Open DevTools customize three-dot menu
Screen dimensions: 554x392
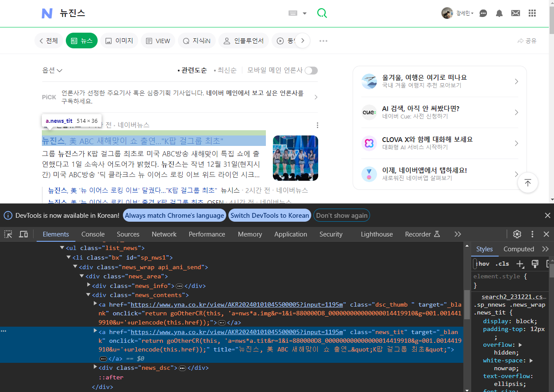[x=532, y=234]
